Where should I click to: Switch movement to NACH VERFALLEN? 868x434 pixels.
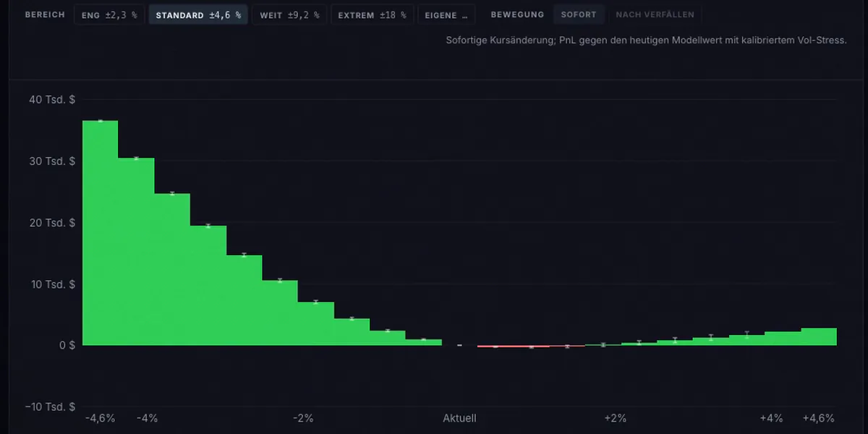655,14
